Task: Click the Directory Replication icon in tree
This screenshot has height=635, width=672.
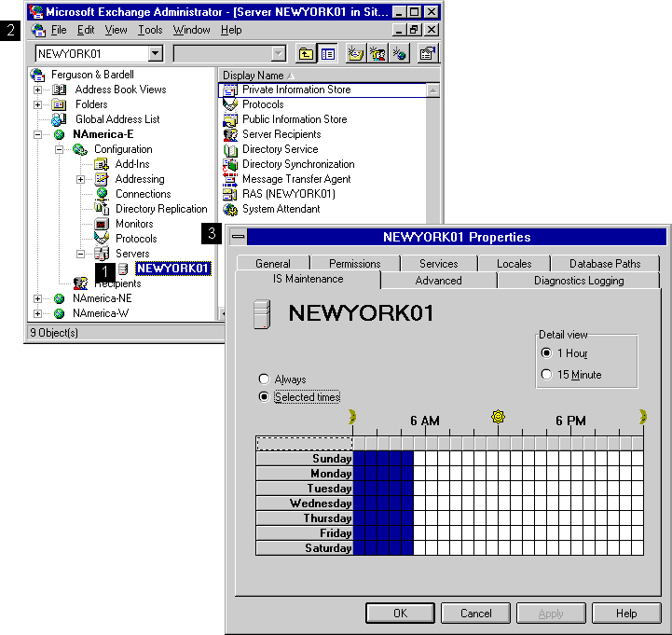Action: 102,209
